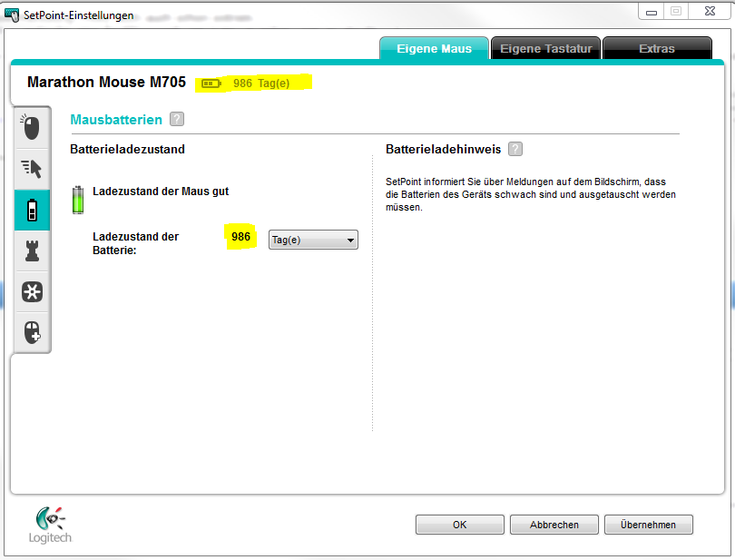Click the Abbrechen button
Viewport: 735px width, 560px height.
coord(554,525)
